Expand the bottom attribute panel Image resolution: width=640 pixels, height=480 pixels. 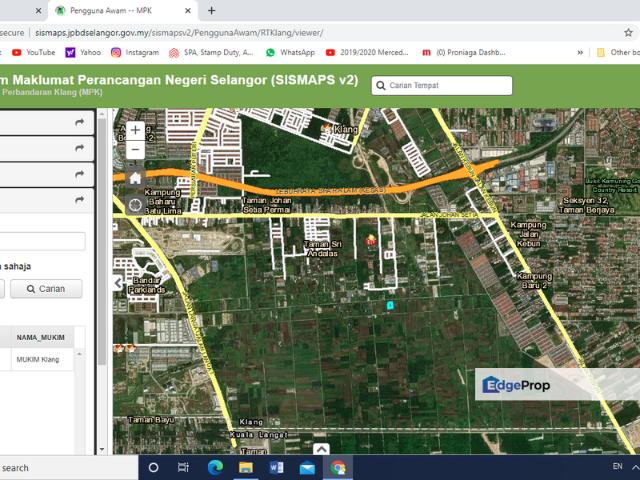pyautogui.click(x=321, y=449)
